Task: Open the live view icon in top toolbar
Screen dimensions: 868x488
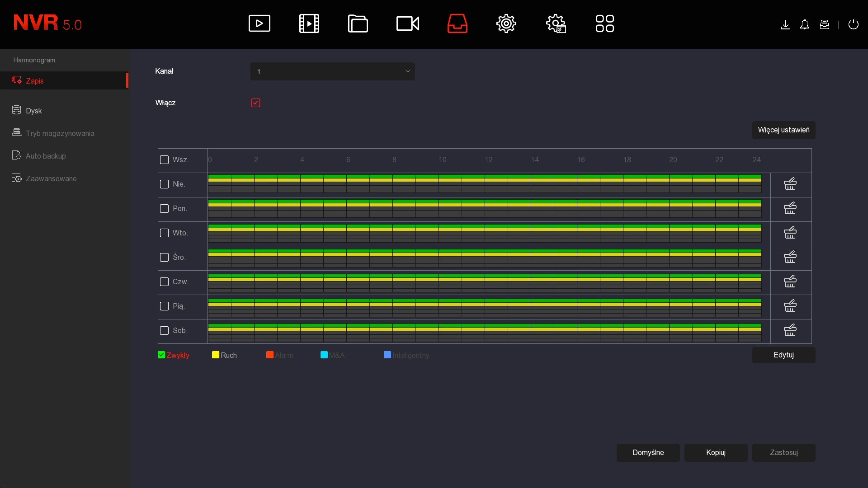Action: (x=259, y=23)
